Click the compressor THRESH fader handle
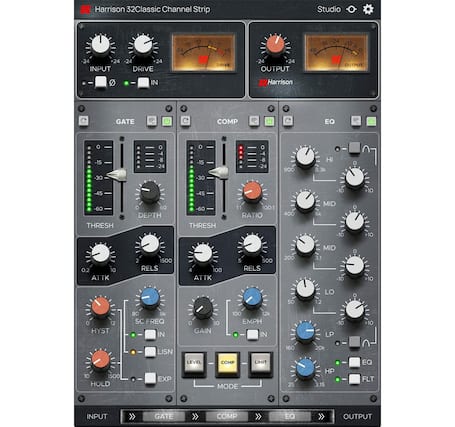455x427 pixels. [219, 172]
